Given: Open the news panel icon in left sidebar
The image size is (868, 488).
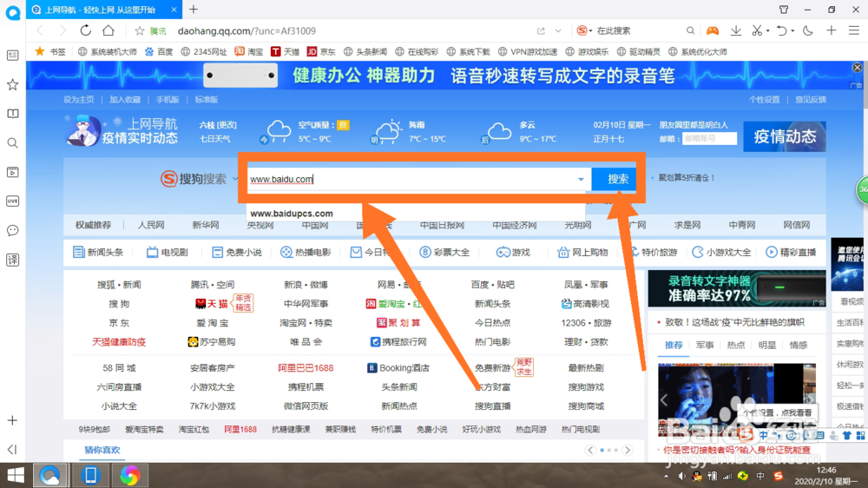Looking at the screenshot, I should tap(13, 56).
